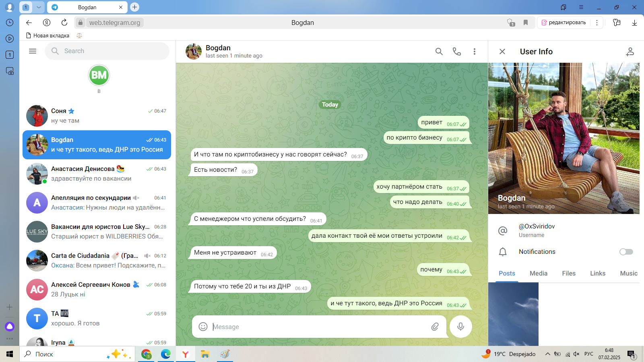Open the Windows Start menu
Viewport: 644px width, 362px height.
tap(10, 354)
